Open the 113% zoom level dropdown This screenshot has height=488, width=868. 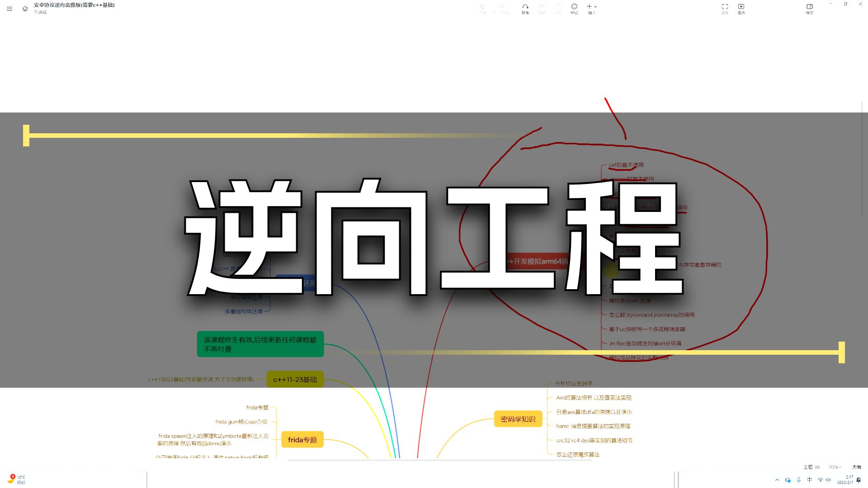[x=835, y=467]
